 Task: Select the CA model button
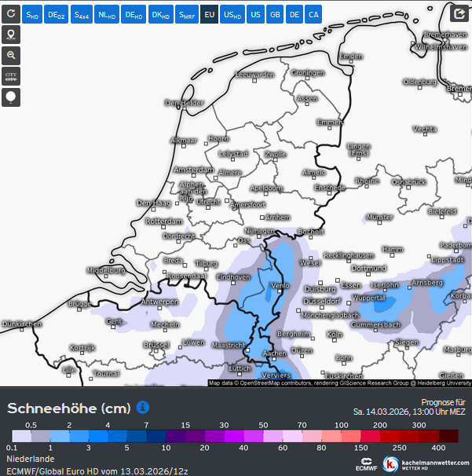click(x=313, y=14)
